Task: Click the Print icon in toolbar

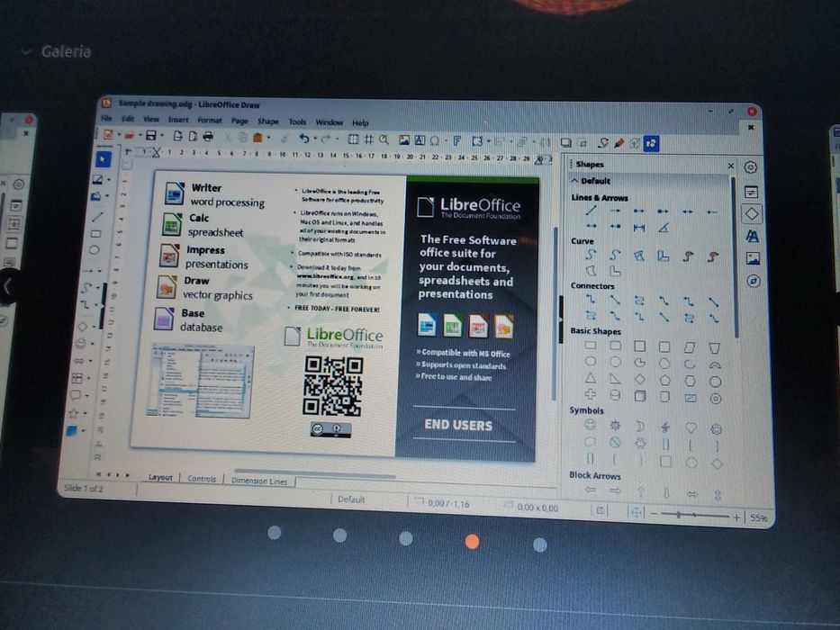Action: 208,137
